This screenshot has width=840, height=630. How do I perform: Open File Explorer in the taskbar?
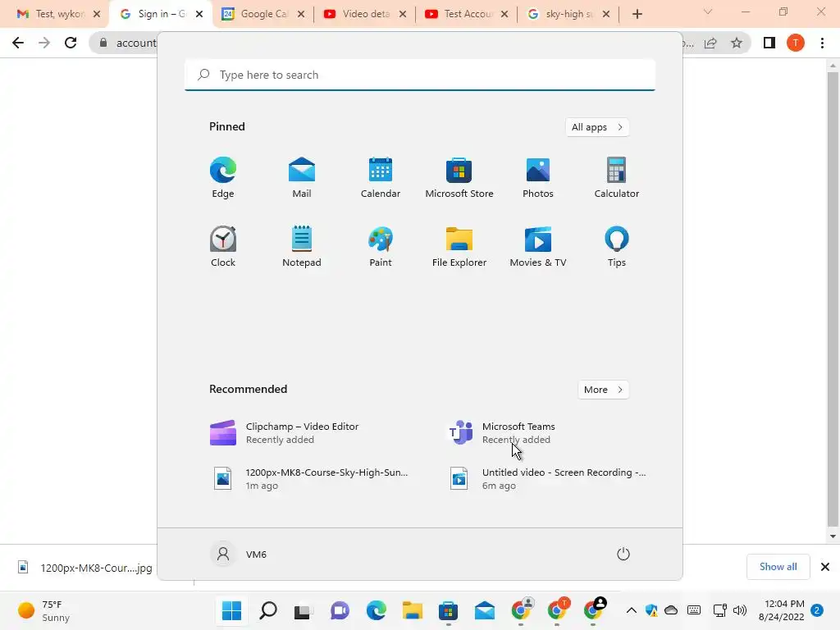[412, 610]
